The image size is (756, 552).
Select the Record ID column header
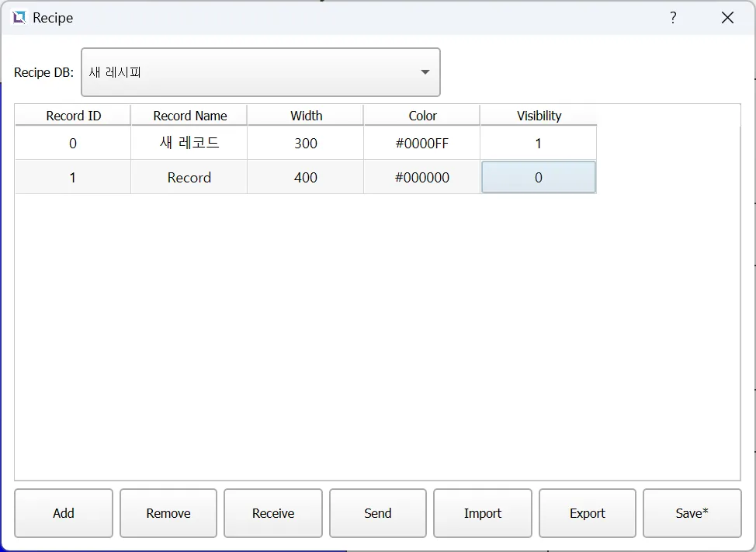(73, 116)
